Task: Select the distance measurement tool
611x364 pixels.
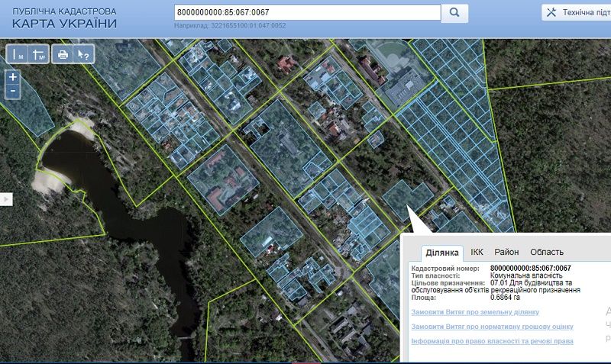Action: point(18,54)
